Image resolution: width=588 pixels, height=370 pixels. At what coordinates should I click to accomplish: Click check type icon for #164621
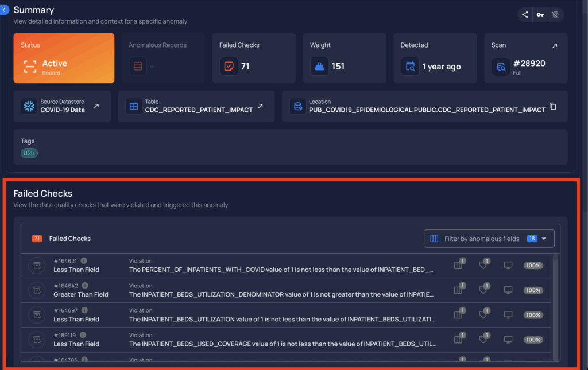[x=37, y=266]
